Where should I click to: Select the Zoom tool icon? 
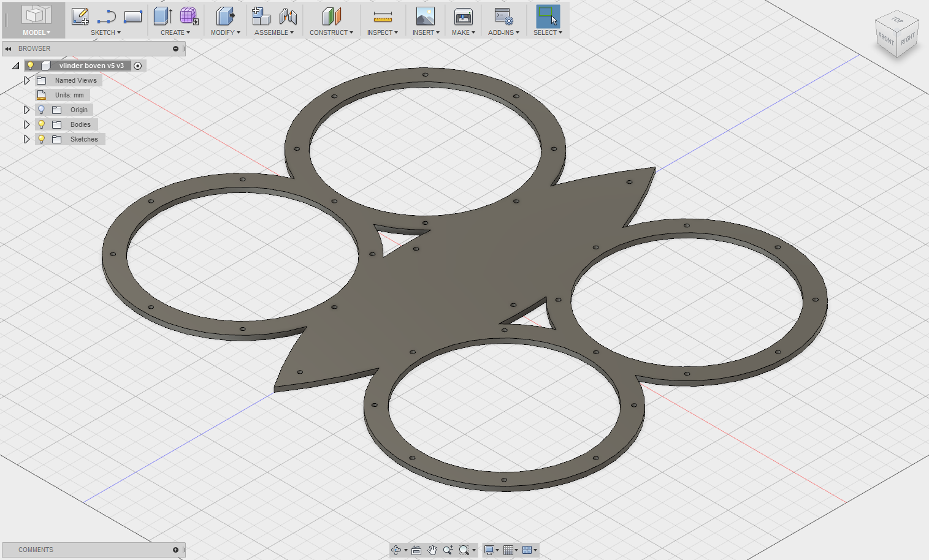click(x=448, y=550)
